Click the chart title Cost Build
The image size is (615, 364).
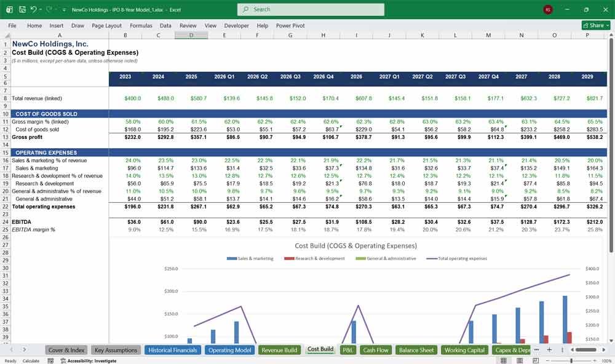355,246
